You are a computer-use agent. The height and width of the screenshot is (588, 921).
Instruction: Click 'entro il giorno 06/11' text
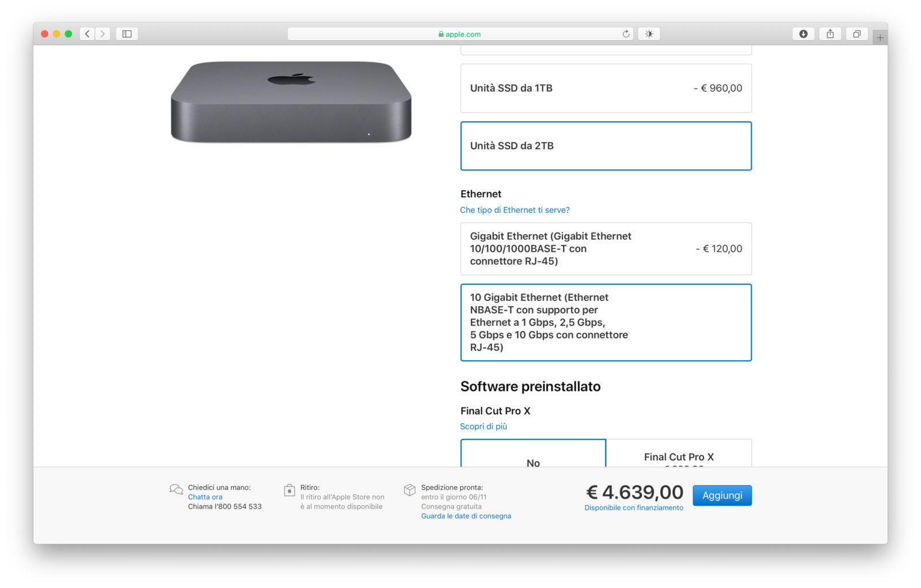(454, 497)
